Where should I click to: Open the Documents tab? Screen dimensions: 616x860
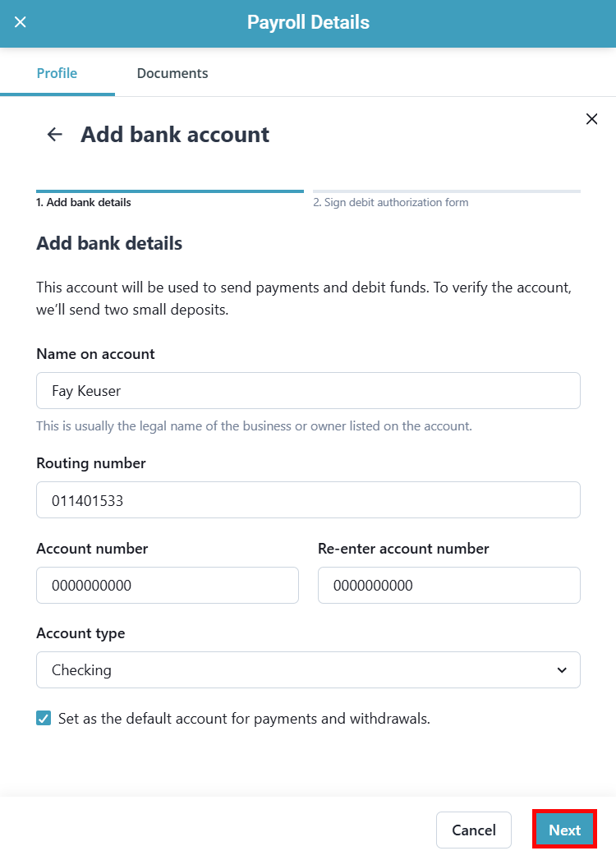pos(172,73)
